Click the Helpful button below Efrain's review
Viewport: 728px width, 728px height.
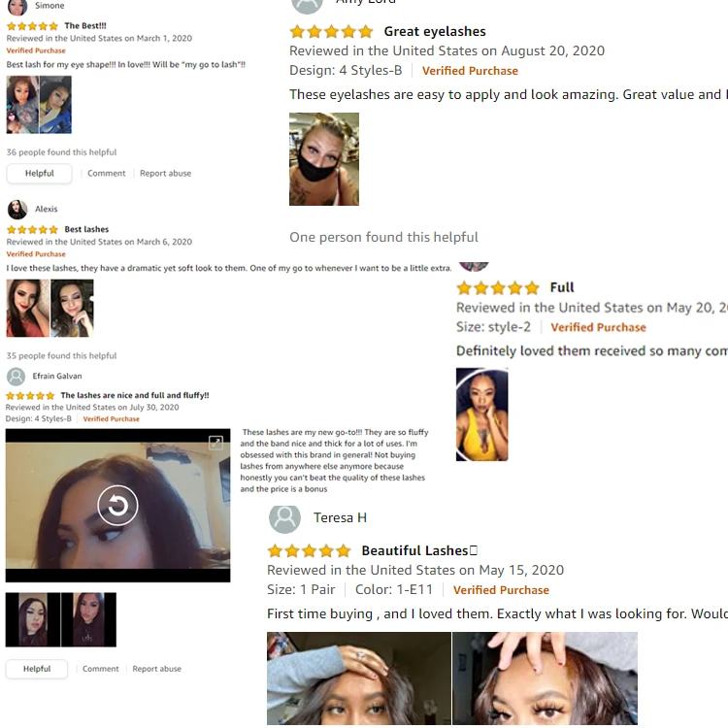pos(37,669)
